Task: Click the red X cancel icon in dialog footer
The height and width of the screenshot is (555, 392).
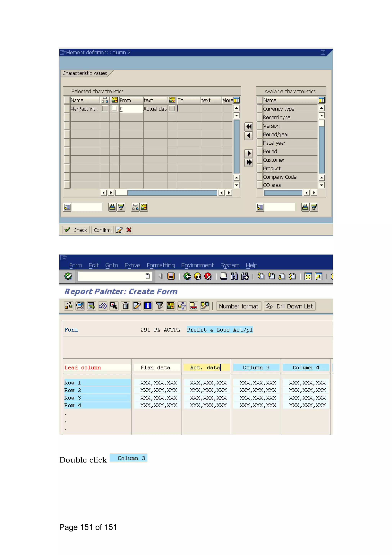Action: 129,230
